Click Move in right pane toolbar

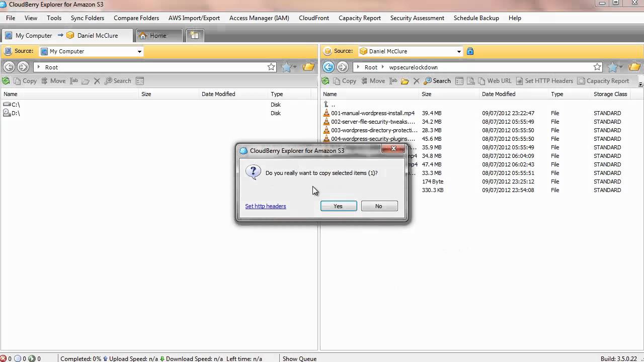click(x=373, y=81)
